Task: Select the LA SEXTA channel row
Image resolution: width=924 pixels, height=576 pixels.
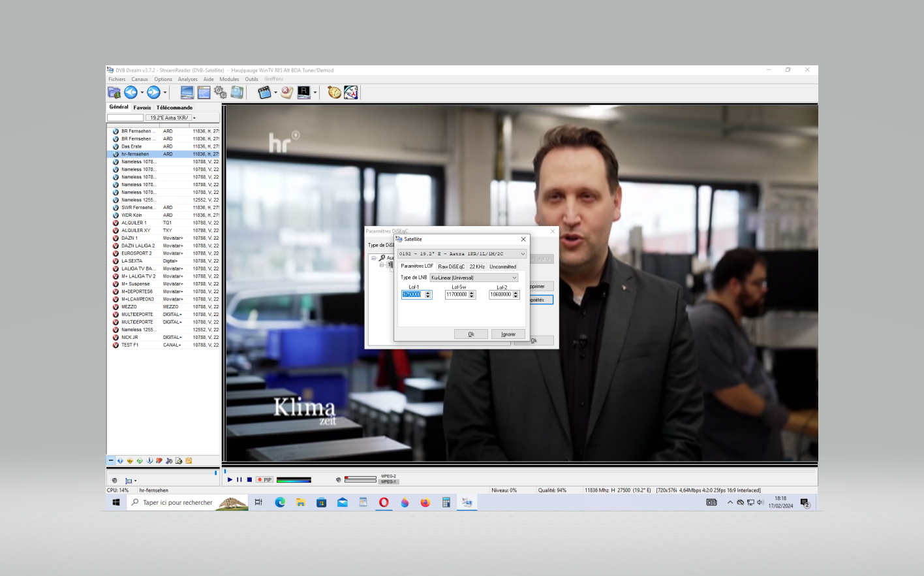Action: tap(164, 261)
